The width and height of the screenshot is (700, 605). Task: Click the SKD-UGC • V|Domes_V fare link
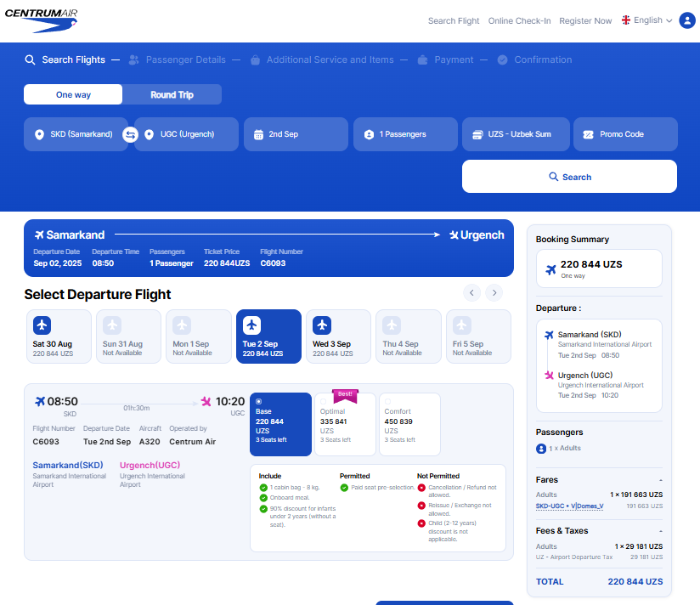pos(570,506)
